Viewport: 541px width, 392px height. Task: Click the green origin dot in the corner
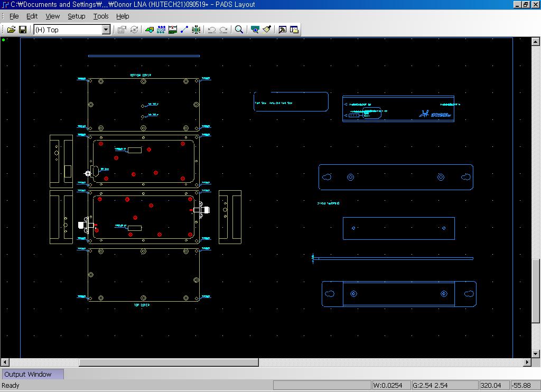pyautogui.click(x=4, y=40)
